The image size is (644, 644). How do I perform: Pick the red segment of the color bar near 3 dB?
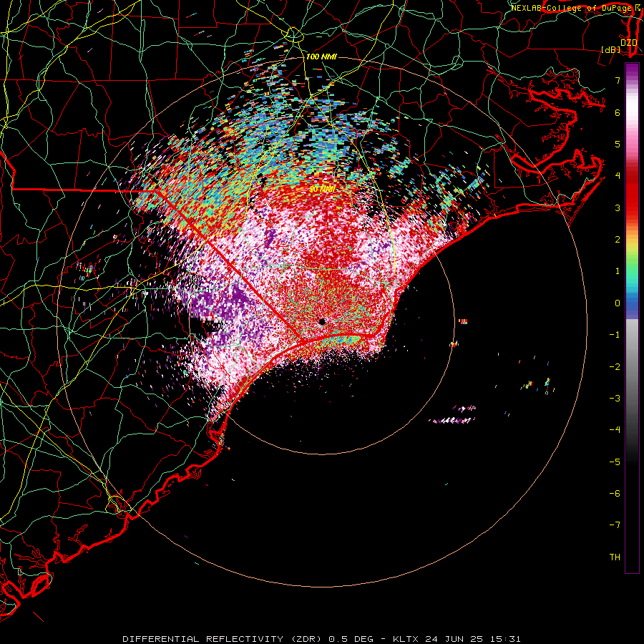(632, 205)
